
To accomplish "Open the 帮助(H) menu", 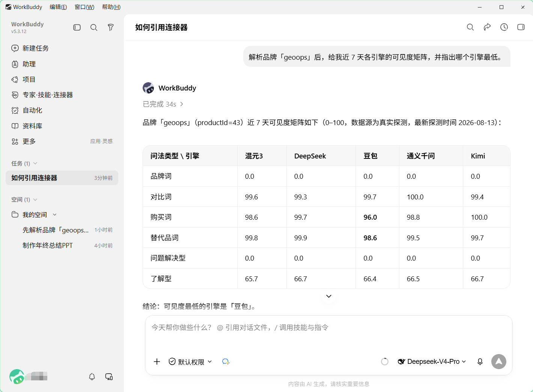I will 111,7.
